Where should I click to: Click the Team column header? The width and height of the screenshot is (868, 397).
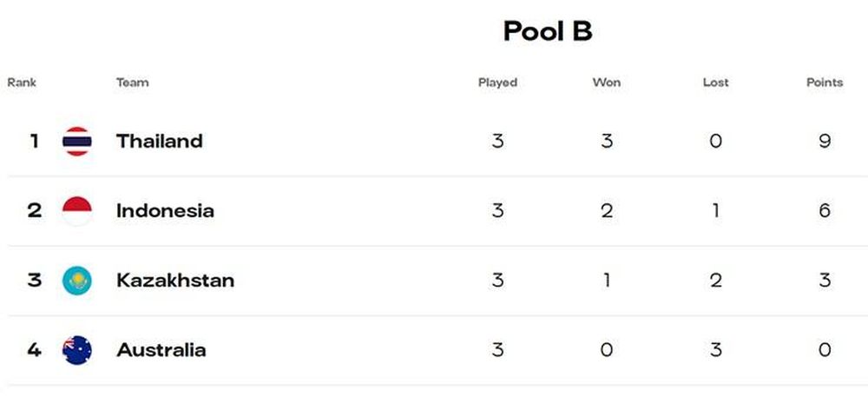[x=132, y=83]
